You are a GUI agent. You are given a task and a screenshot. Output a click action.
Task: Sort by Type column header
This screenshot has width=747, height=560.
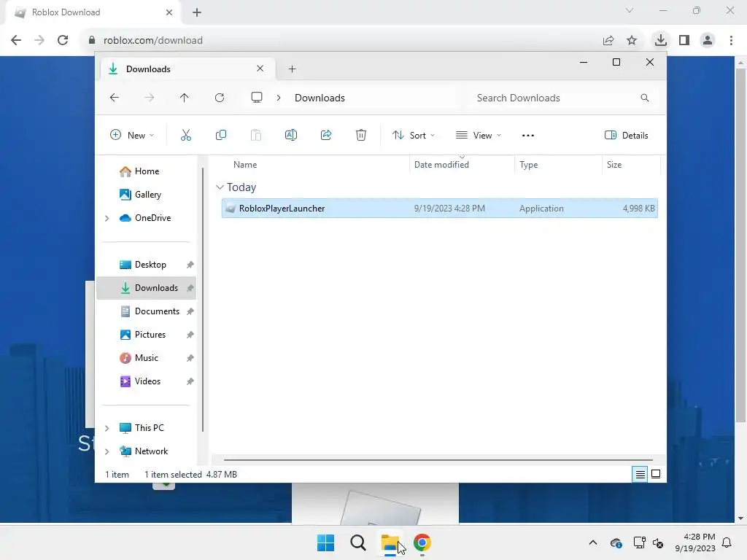(528, 165)
